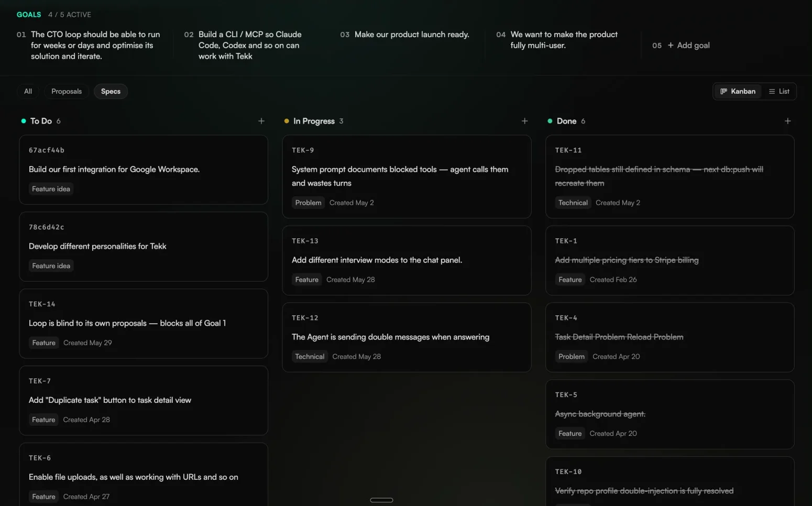Select the Proposals filter tab

click(x=67, y=91)
